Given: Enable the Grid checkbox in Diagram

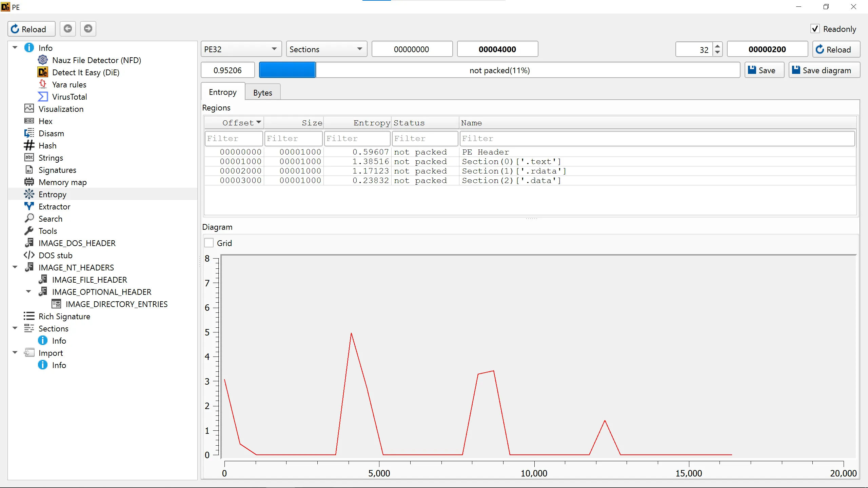Looking at the screenshot, I should 209,243.
